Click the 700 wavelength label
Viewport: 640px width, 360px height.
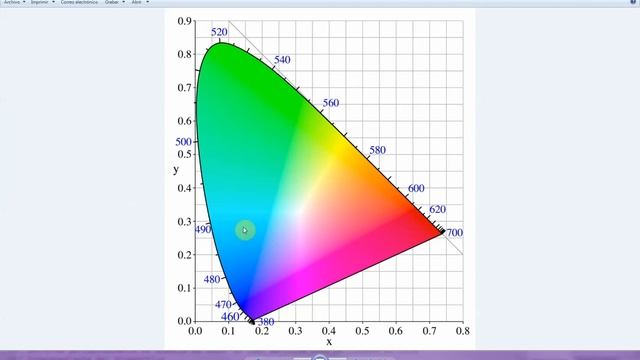pos(454,233)
